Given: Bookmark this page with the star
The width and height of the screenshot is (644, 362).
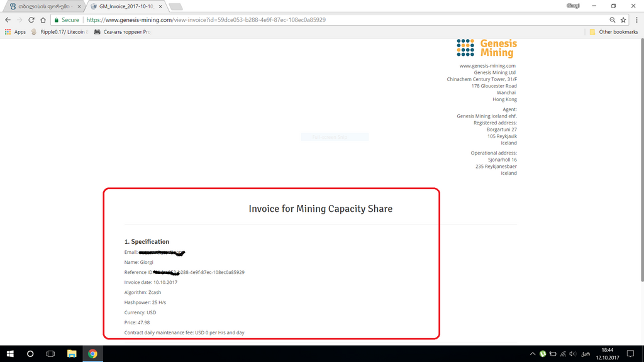Looking at the screenshot, I should 623,19.
